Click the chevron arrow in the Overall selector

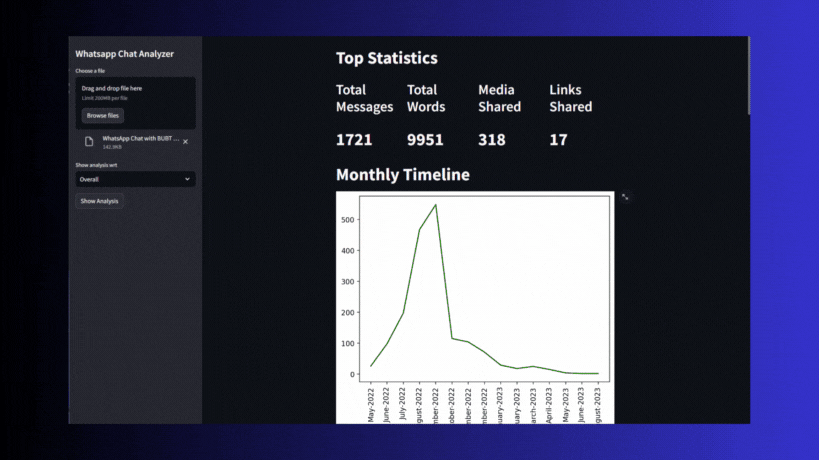click(x=187, y=179)
